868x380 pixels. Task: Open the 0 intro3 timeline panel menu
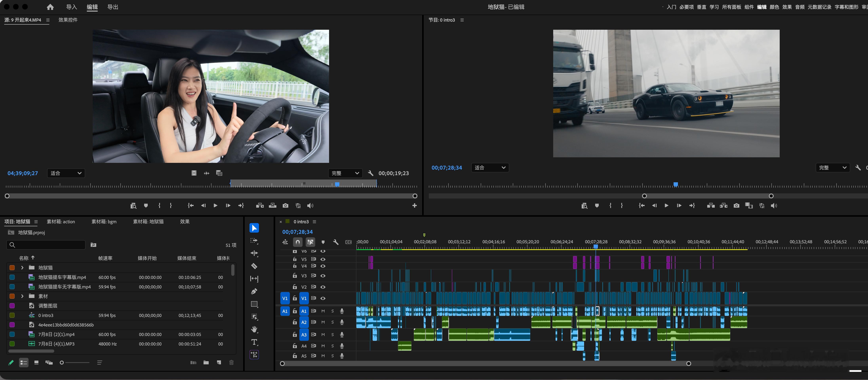pyautogui.click(x=314, y=222)
